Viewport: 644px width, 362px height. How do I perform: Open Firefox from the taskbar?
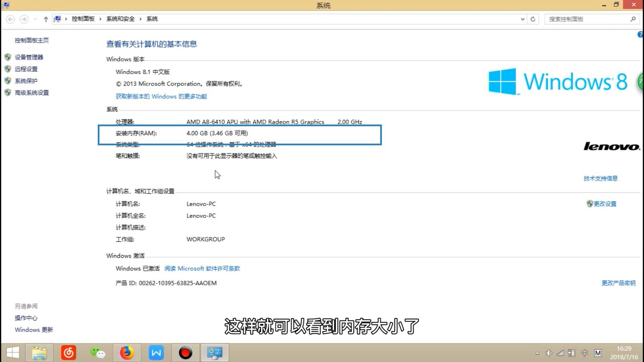click(x=127, y=353)
